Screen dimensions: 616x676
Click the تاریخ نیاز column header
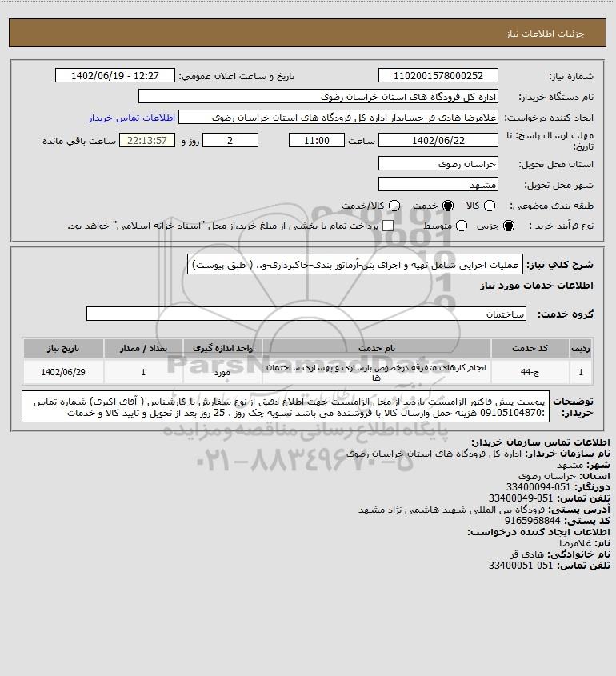(x=63, y=348)
